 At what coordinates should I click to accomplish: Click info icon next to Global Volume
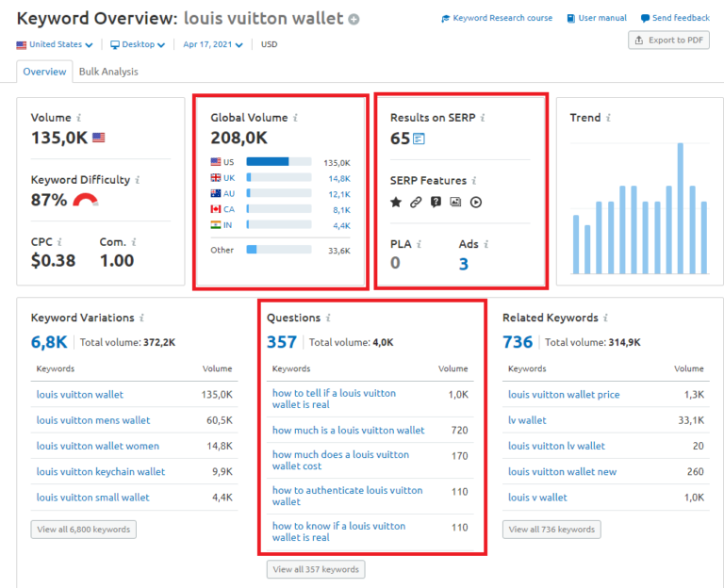pos(295,118)
